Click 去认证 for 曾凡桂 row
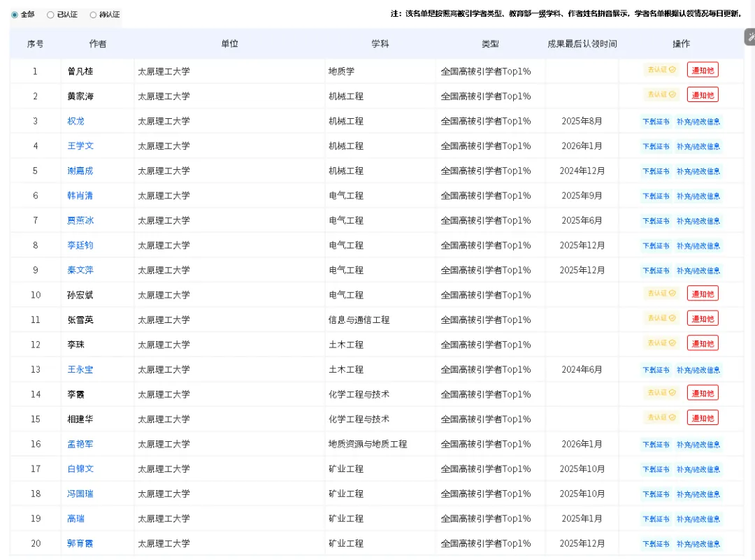 click(x=661, y=70)
